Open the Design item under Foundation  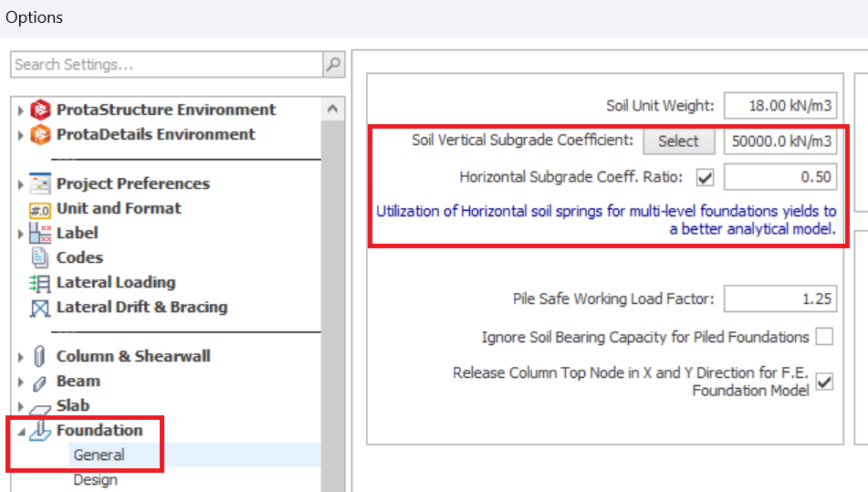(95, 479)
